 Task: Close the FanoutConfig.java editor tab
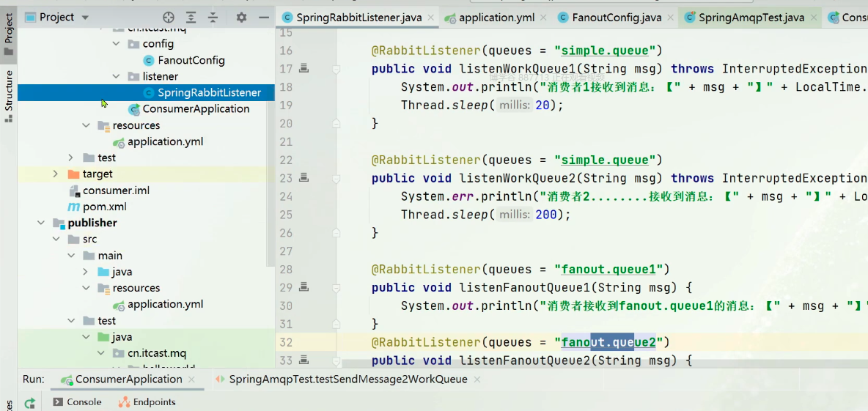coord(670,18)
